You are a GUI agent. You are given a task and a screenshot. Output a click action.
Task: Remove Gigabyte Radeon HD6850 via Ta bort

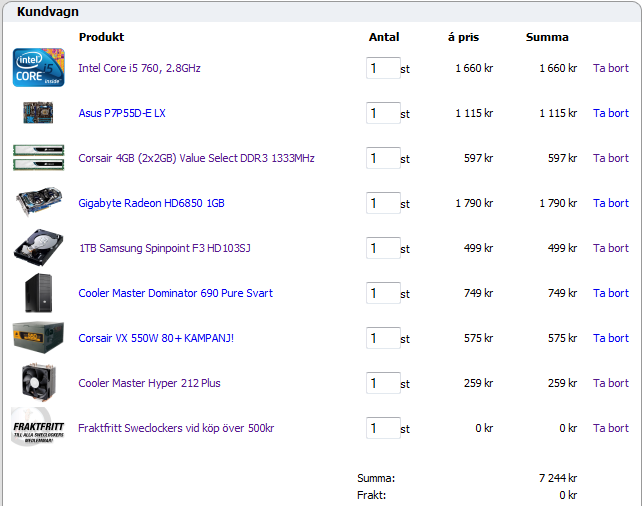(x=611, y=203)
